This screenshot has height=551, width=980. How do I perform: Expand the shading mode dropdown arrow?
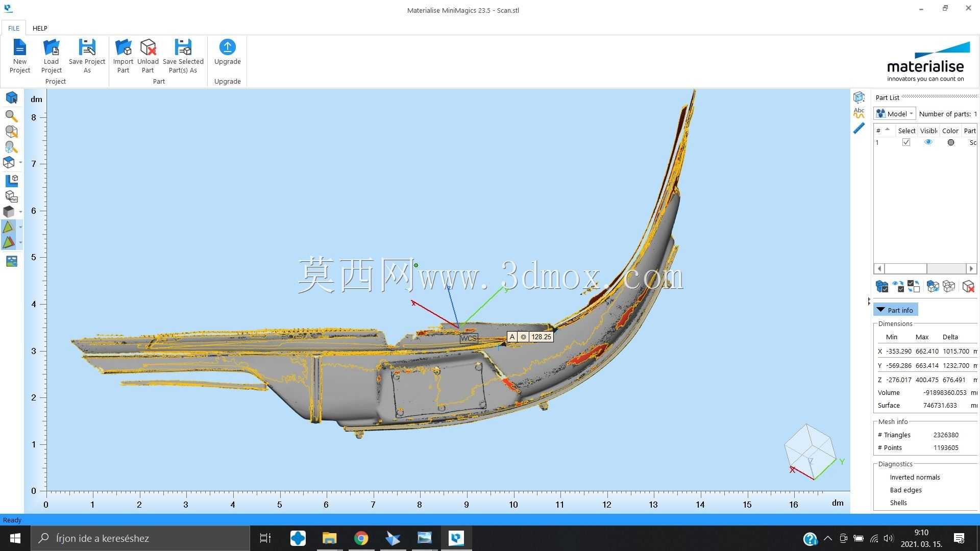(x=20, y=211)
